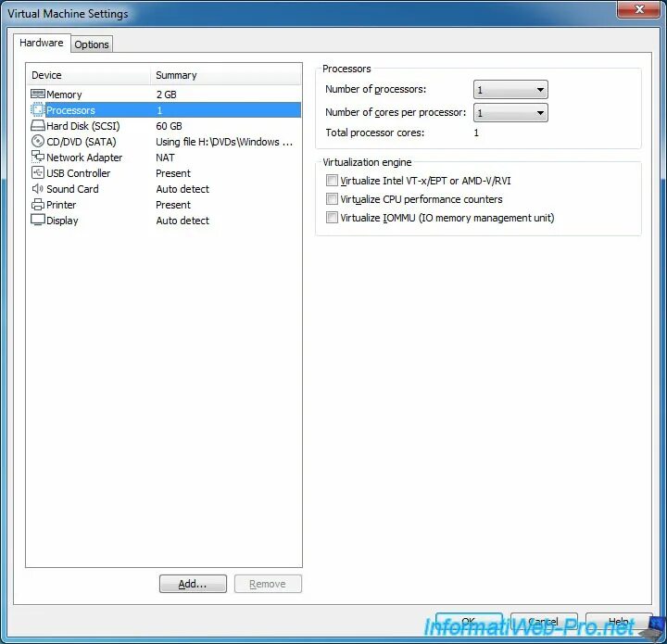Select the Hardware tab
Viewport: 667px width, 644px height.
point(42,43)
